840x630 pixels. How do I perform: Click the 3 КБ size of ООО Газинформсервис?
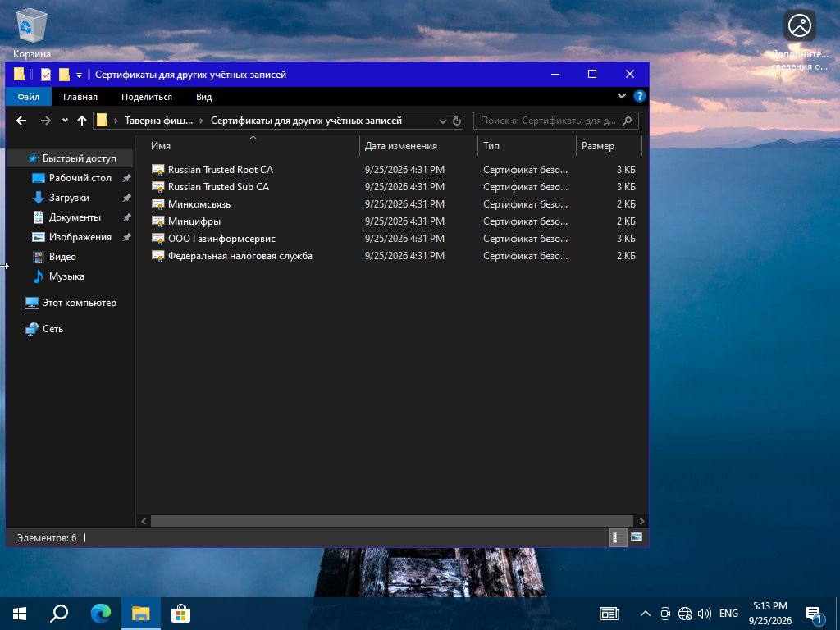(626, 239)
